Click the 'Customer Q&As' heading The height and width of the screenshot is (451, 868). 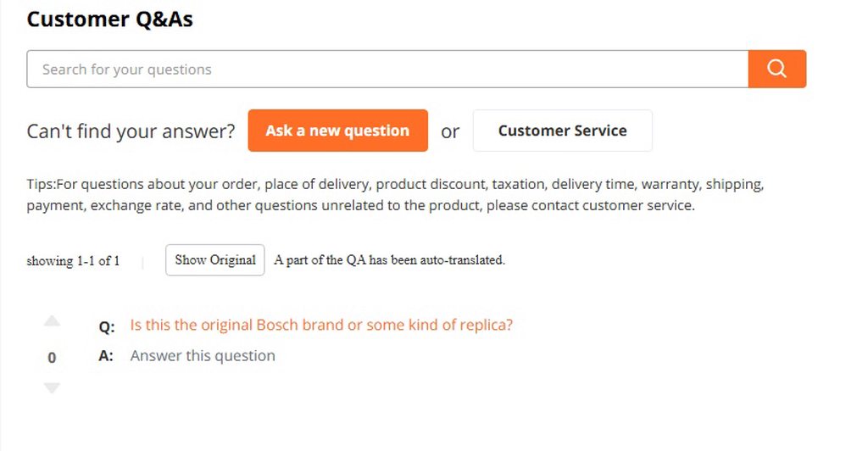pyautogui.click(x=109, y=19)
